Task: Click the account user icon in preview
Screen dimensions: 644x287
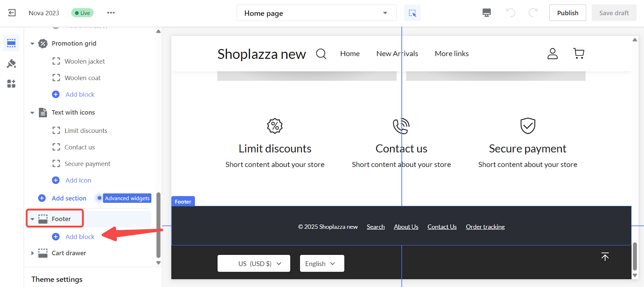Action: point(553,54)
